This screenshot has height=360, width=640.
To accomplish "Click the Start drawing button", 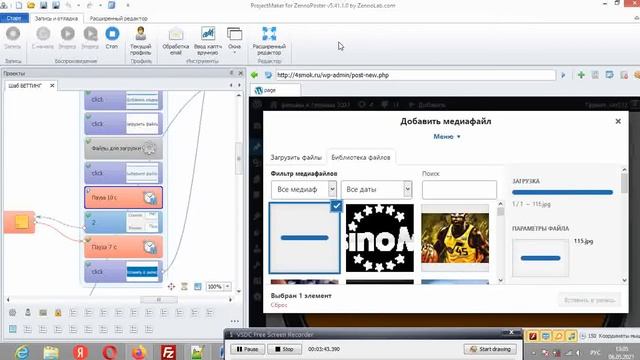I will (x=490, y=349).
